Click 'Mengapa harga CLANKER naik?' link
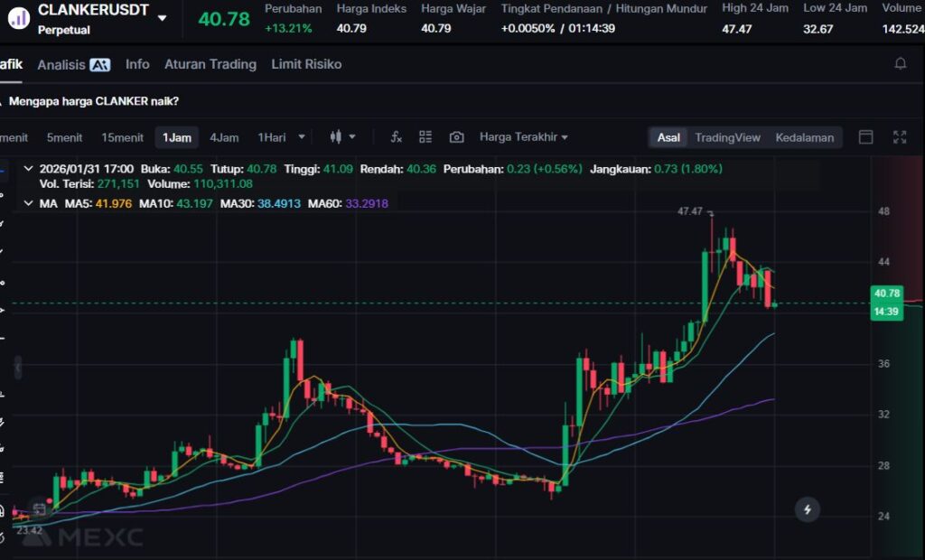The image size is (925, 560). (x=94, y=101)
